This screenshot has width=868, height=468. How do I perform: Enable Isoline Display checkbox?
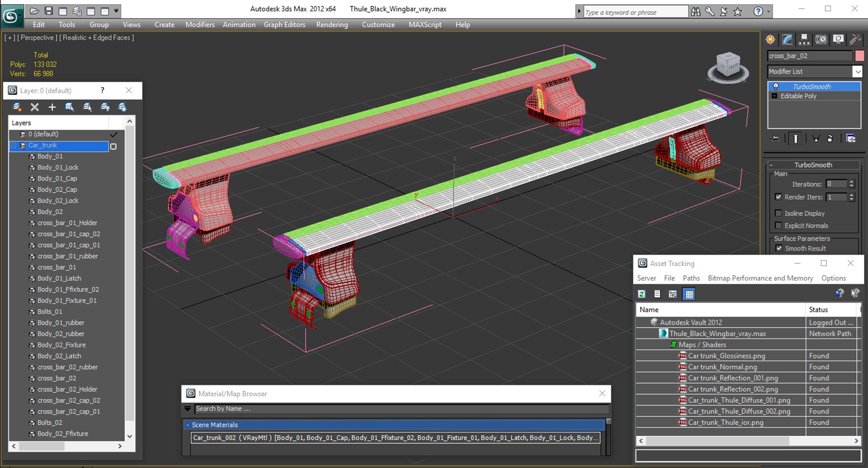click(x=778, y=213)
